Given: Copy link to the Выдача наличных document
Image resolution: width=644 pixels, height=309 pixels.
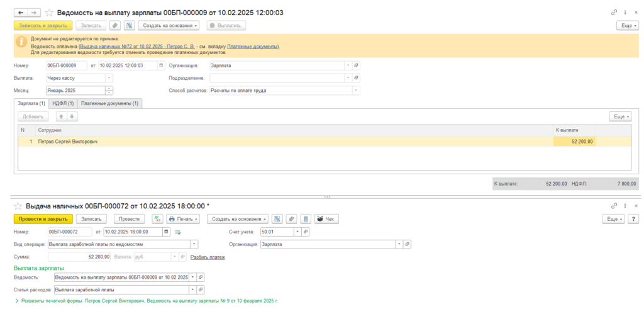Looking at the screenshot, I should (x=614, y=205).
